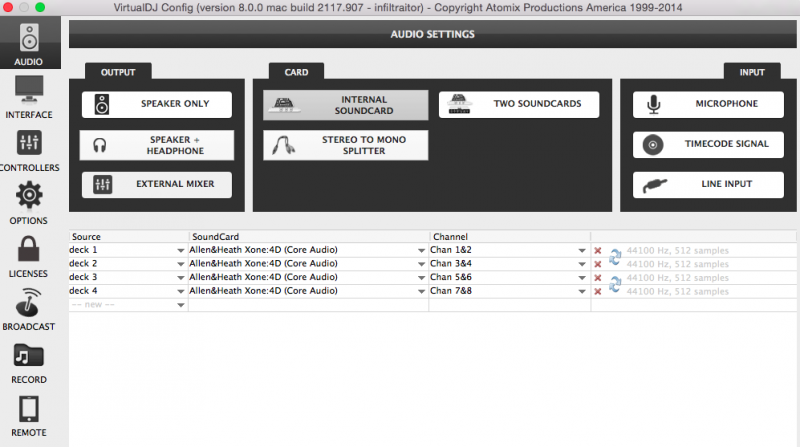Open the Chan 7&8 channel dropdown

pyautogui.click(x=582, y=291)
